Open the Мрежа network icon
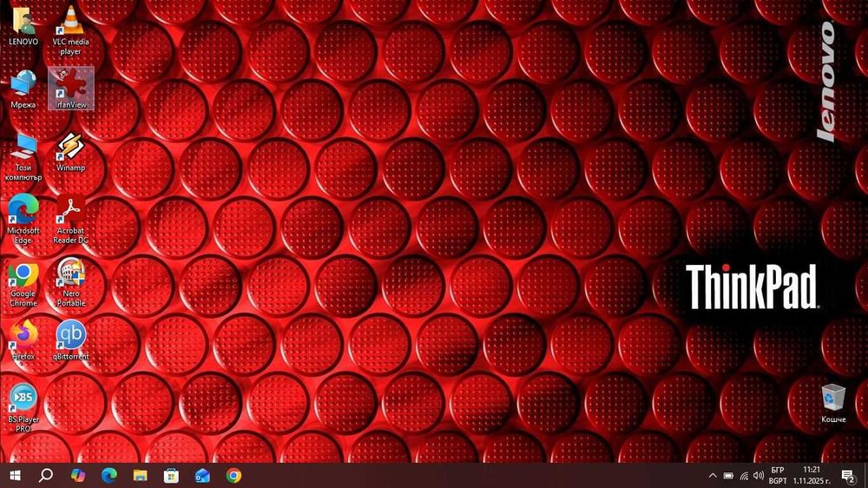Image resolution: width=868 pixels, height=488 pixels. [x=23, y=89]
